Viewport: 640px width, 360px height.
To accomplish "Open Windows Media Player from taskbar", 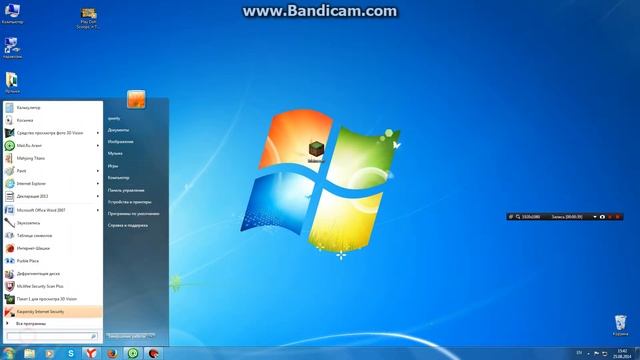I will pos(50,353).
